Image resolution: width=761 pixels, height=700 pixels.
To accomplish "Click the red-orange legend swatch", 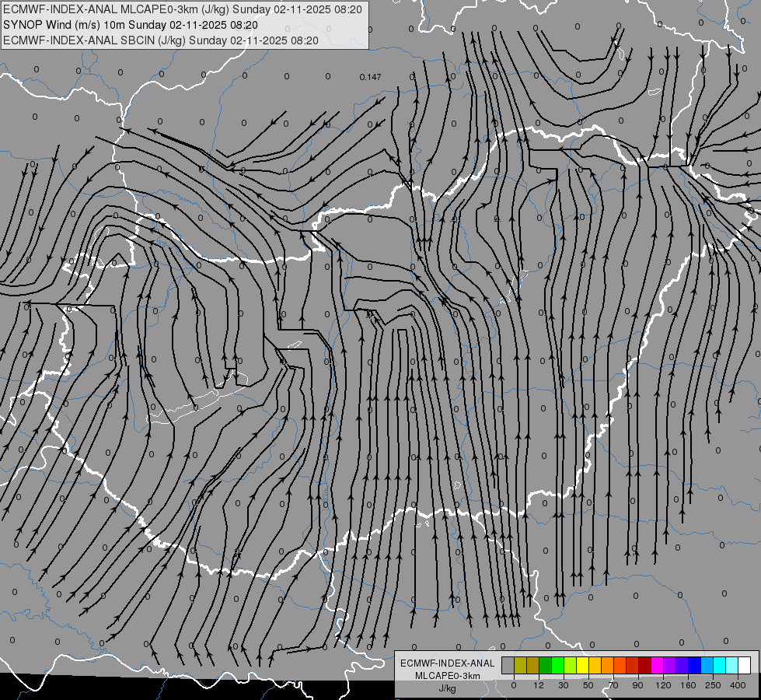I will [620, 665].
